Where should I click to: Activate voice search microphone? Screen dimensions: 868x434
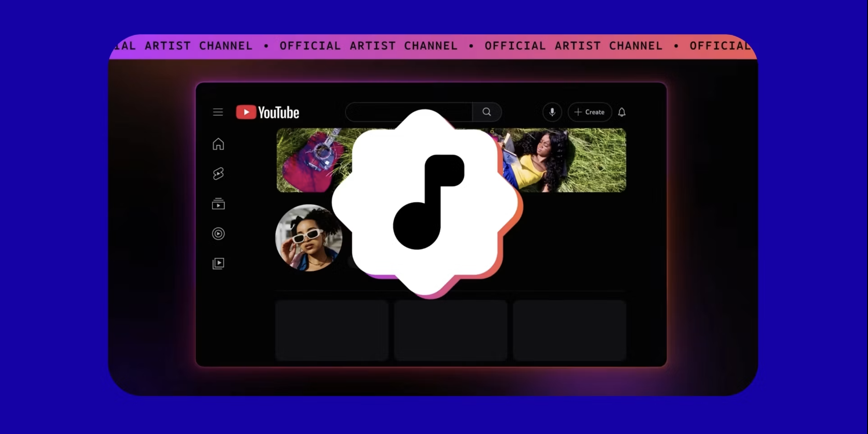[x=552, y=112]
